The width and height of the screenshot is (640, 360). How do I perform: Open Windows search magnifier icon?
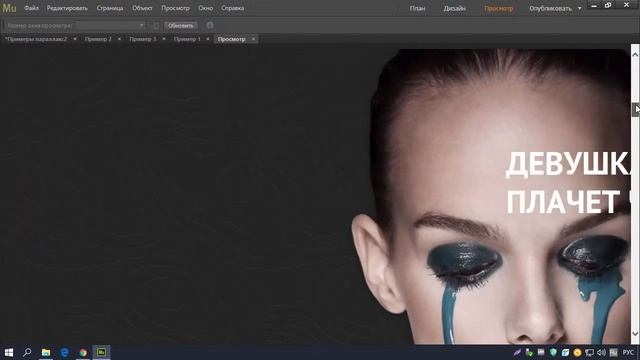click(x=27, y=352)
